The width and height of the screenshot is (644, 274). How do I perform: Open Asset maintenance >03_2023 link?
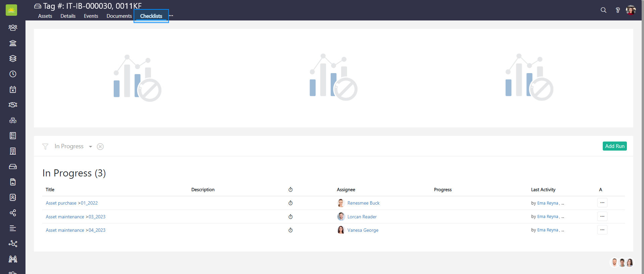point(75,217)
